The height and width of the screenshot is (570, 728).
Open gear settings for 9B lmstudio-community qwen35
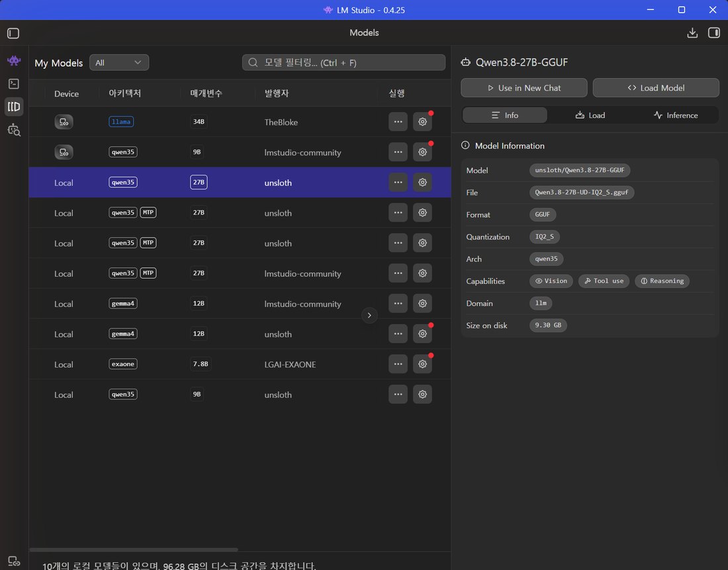(x=422, y=152)
